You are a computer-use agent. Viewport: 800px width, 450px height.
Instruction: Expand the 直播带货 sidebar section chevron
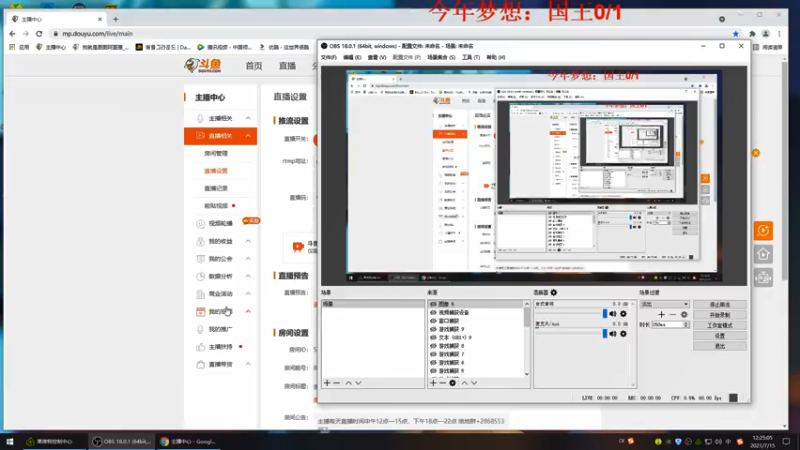248,364
